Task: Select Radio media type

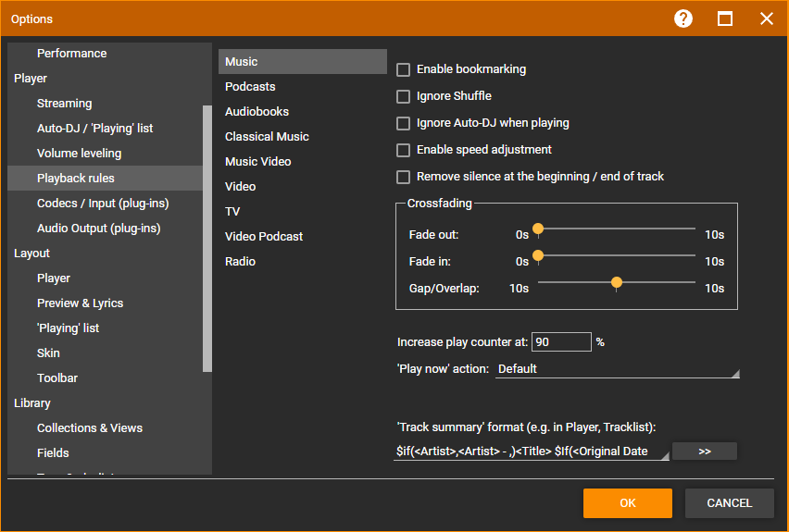Action: pyautogui.click(x=303, y=262)
